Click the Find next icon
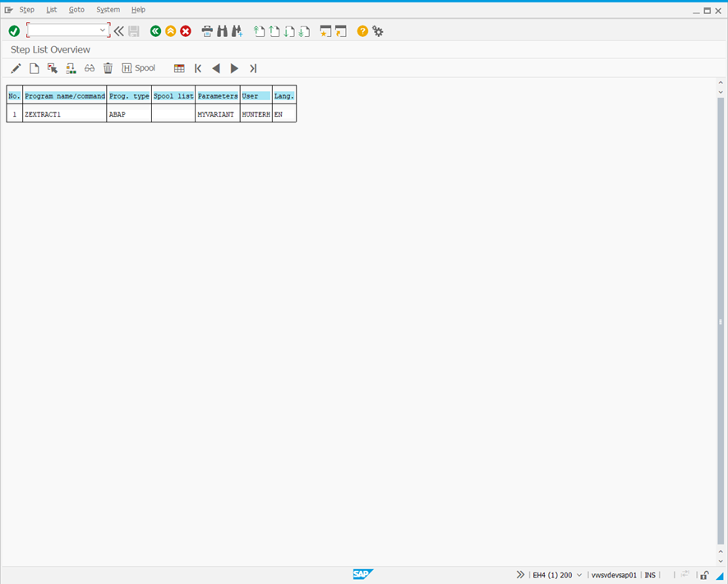This screenshot has height=584, width=728. tap(237, 30)
